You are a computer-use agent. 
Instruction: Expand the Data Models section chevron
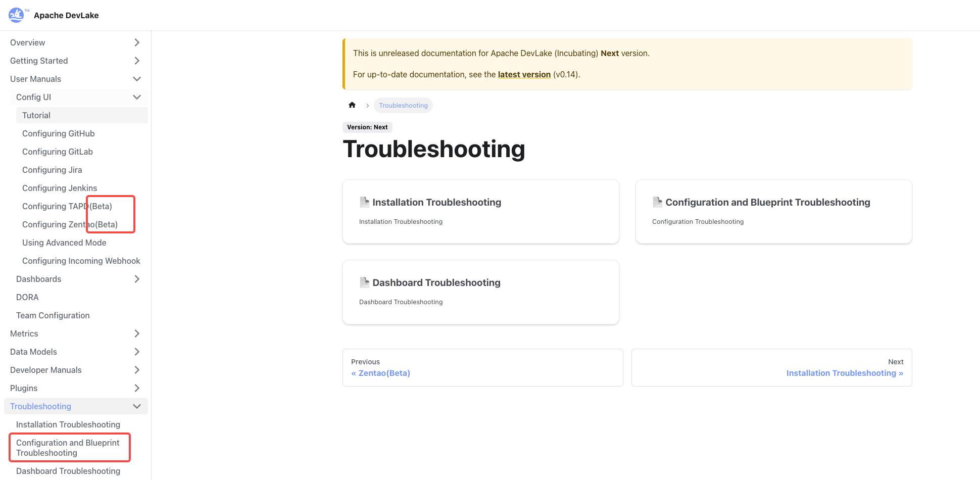136,352
